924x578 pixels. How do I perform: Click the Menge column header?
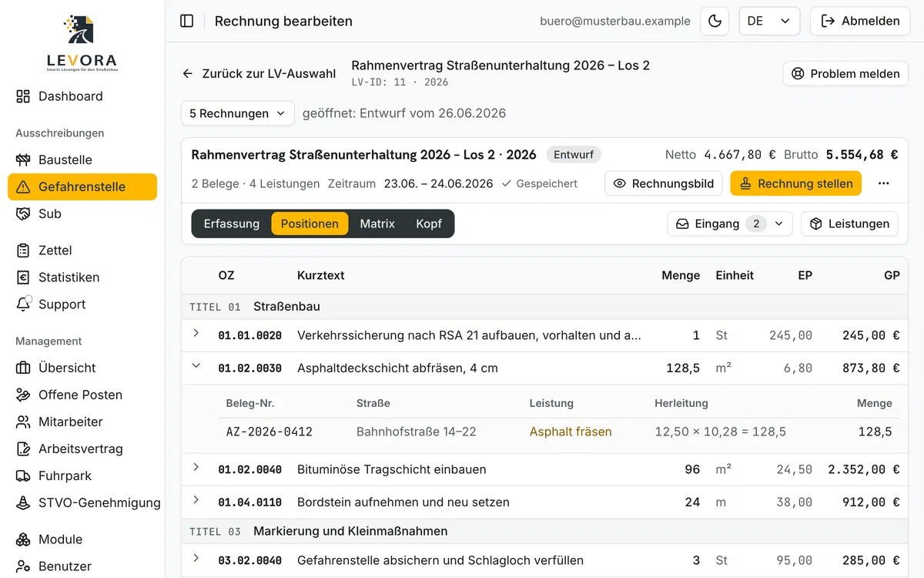click(681, 275)
